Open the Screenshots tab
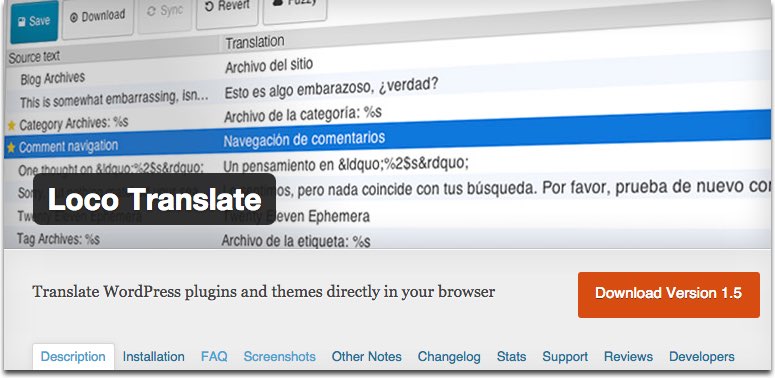Viewport: 775px width, 378px height. pyautogui.click(x=280, y=357)
